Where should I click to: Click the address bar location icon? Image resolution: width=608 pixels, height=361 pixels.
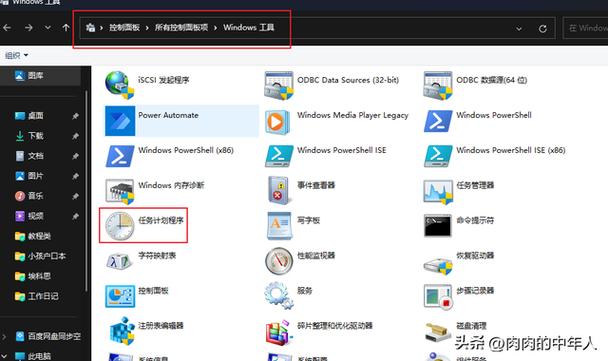(90, 28)
